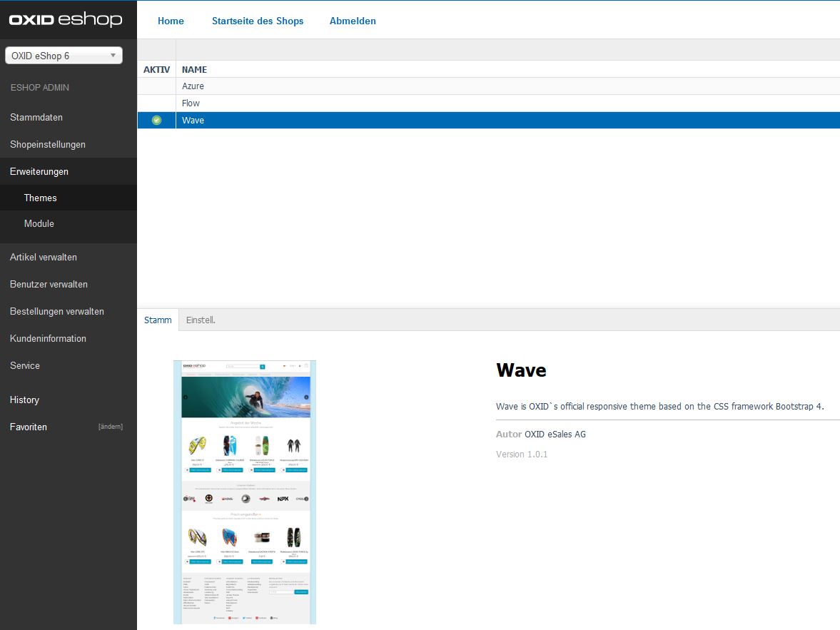840x630 pixels.
Task: Open Module under Erweiterungen
Action: coord(39,223)
